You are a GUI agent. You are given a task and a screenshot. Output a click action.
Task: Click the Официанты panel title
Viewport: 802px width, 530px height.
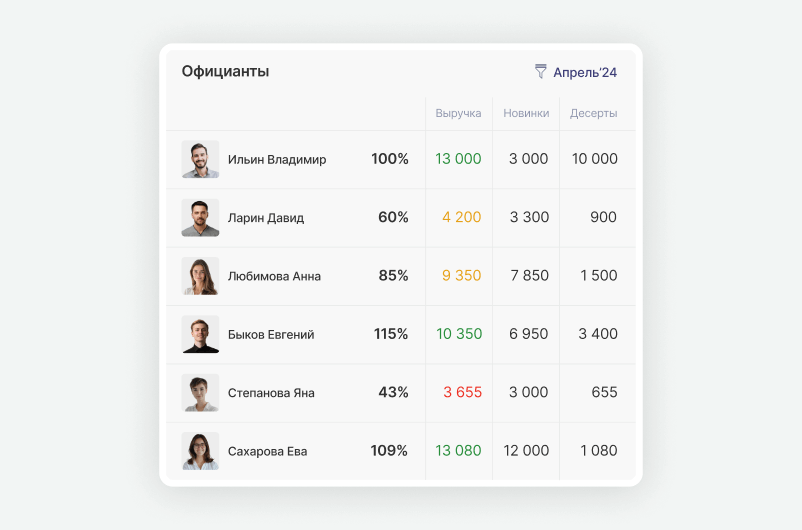click(x=225, y=72)
